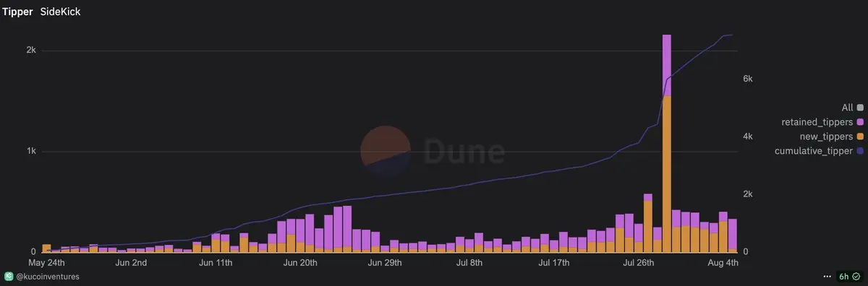The image size is (868, 286).
Task: Click the May 24th x-axis label
Action: point(46,262)
